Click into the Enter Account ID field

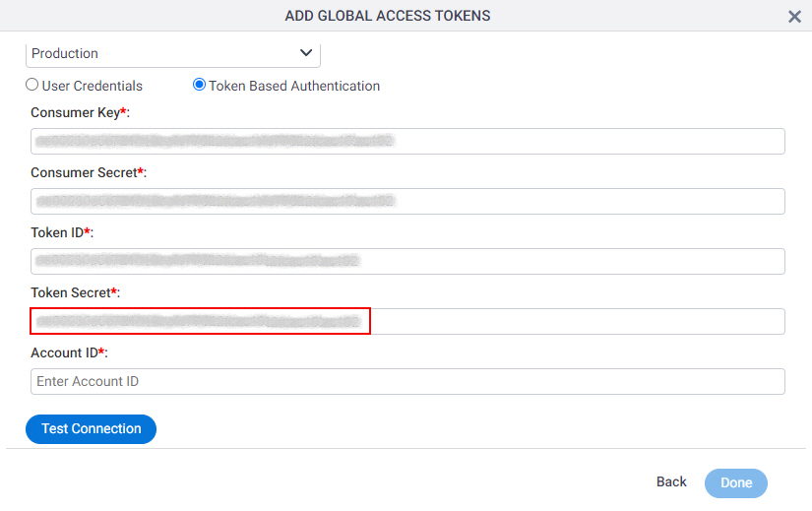pos(407,381)
